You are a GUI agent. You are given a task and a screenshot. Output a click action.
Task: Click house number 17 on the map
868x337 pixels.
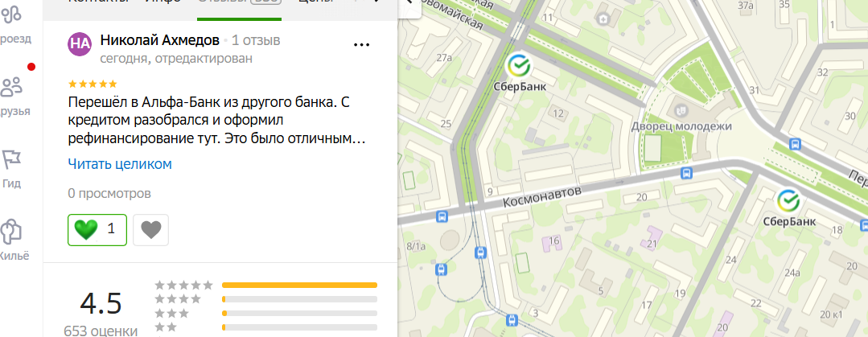[646, 305]
